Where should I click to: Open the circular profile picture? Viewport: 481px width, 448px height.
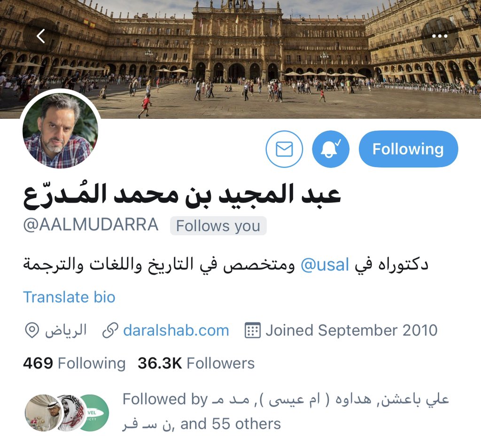click(61, 131)
